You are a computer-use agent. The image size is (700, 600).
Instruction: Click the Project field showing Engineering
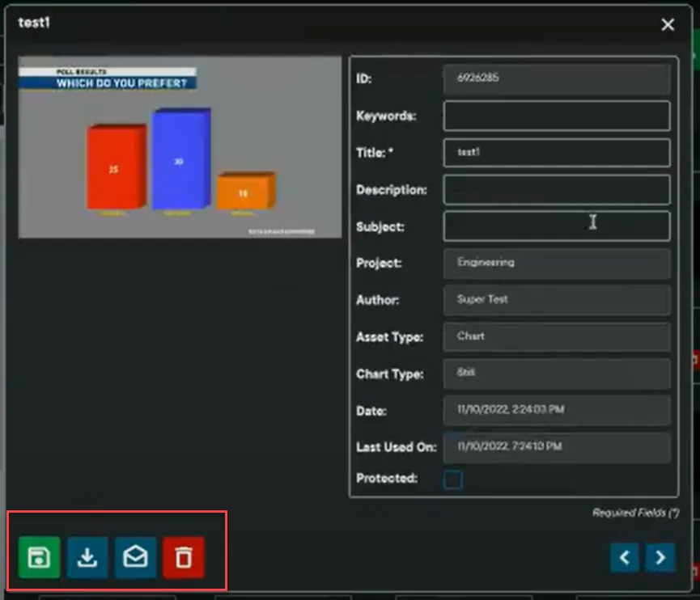point(556,263)
